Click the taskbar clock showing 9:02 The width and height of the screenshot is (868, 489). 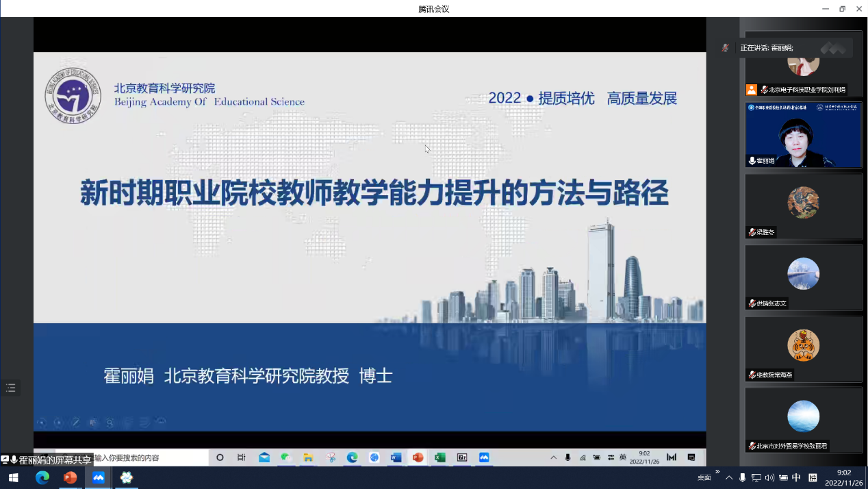coord(843,477)
